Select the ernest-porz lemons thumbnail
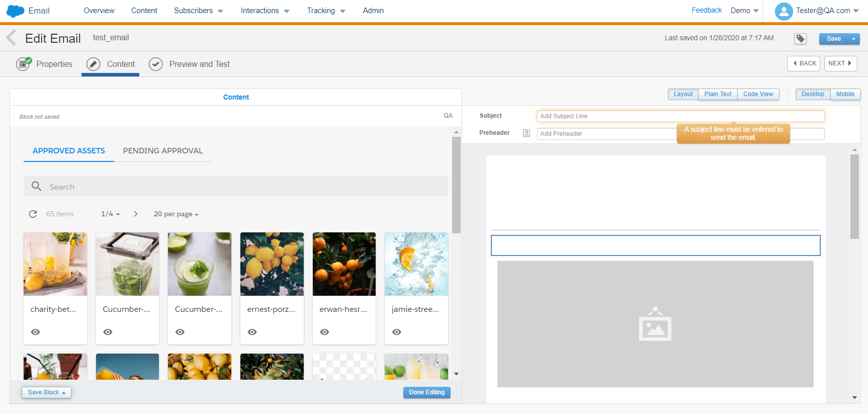The width and height of the screenshot is (868, 420). 272,264
